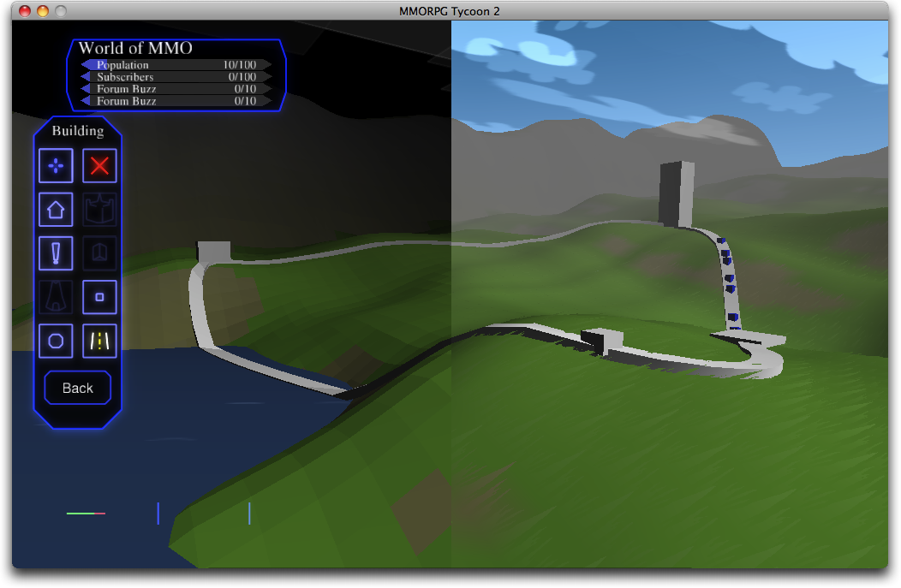Select the red X delete tool
901x588 pixels.
(x=99, y=166)
